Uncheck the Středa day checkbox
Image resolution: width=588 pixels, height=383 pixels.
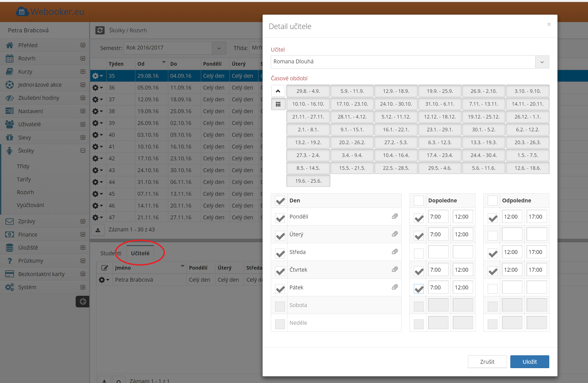point(280,253)
